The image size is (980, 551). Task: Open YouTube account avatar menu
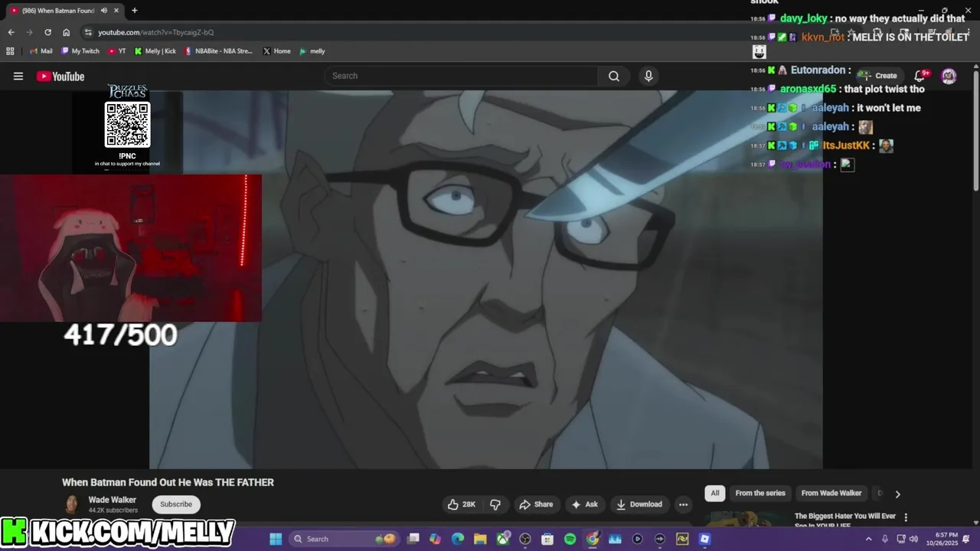(949, 76)
